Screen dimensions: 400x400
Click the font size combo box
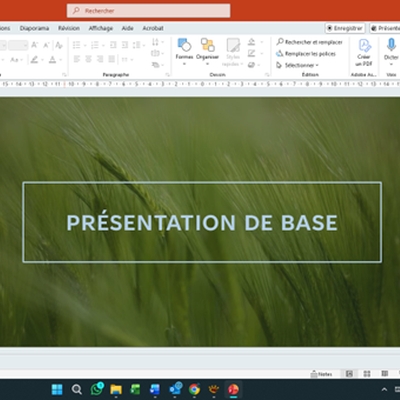click(x=18, y=45)
